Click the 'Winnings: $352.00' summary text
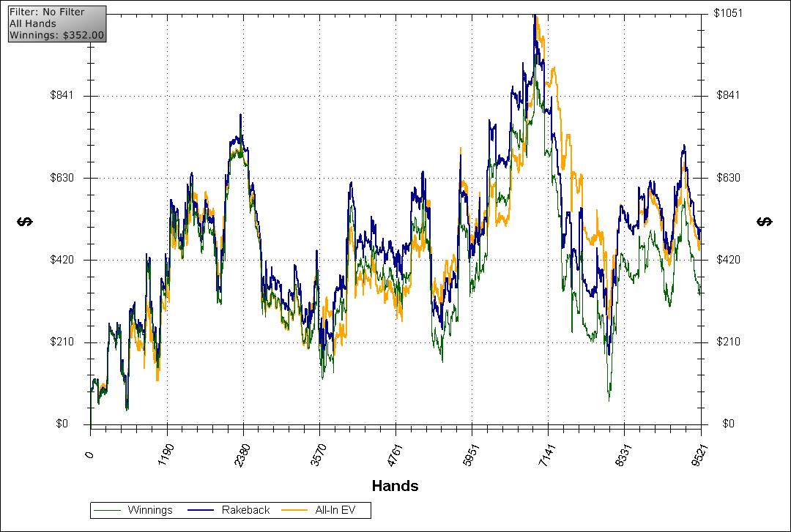 (x=57, y=34)
